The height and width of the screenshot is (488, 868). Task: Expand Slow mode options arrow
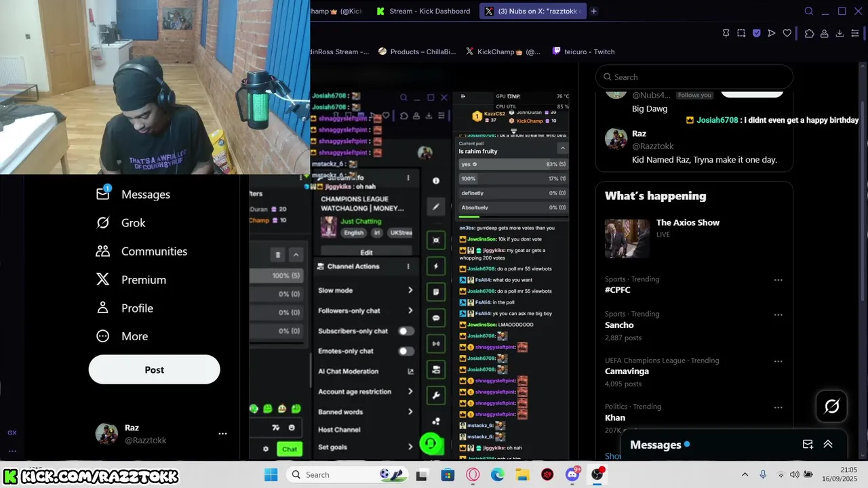[410, 290]
